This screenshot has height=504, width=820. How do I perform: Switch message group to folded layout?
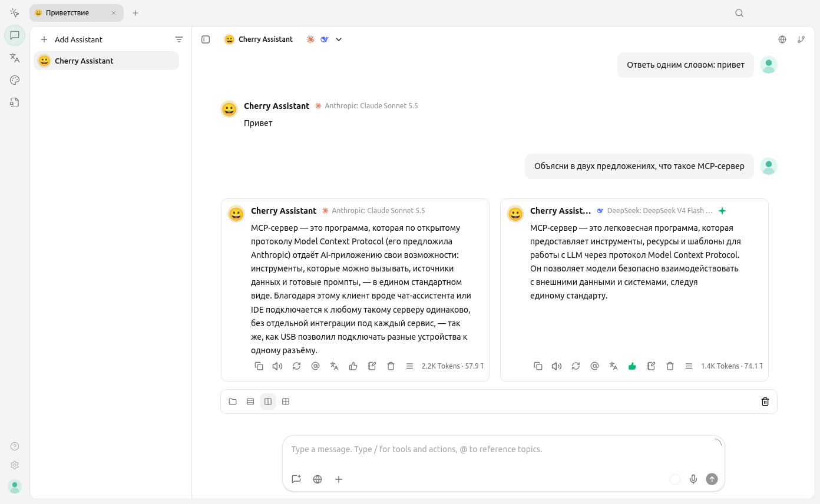point(233,402)
